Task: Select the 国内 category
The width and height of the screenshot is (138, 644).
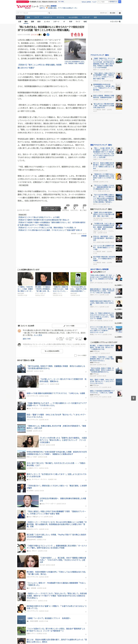Action: coord(26,21)
